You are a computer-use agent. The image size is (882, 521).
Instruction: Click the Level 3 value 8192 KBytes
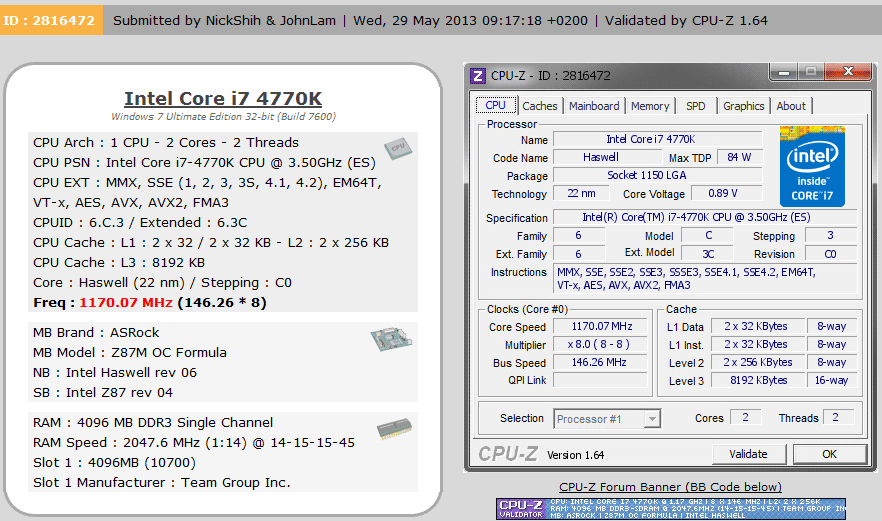tap(757, 380)
